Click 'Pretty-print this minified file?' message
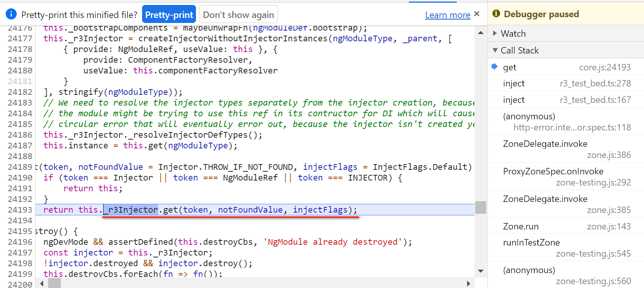The height and width of the screenshot is (288, 644). click(79, 15)
